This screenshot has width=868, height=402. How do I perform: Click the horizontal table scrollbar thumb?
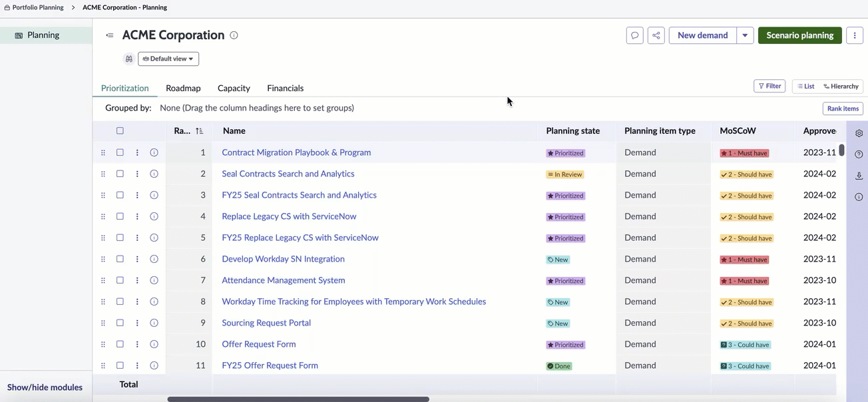pos(298,399)
